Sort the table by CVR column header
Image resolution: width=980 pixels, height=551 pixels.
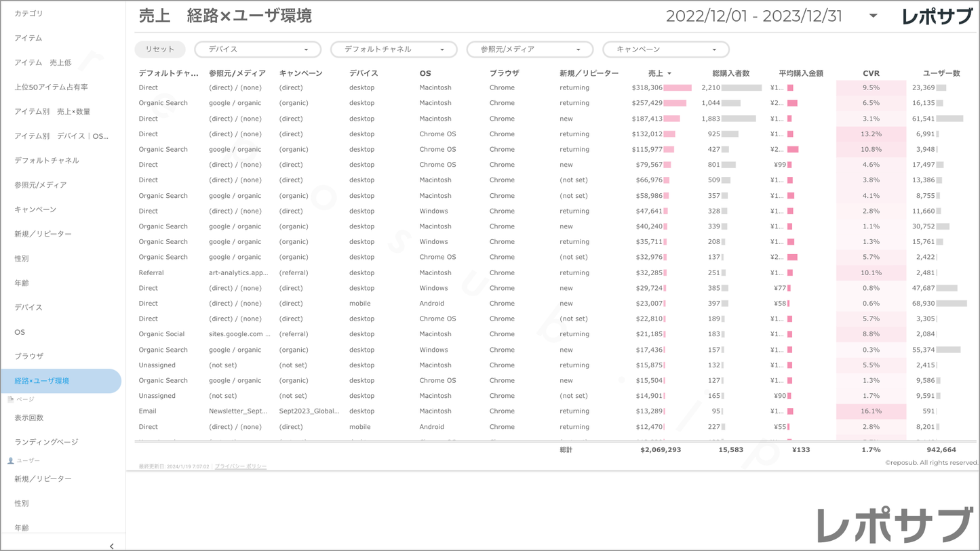(871, 73)
